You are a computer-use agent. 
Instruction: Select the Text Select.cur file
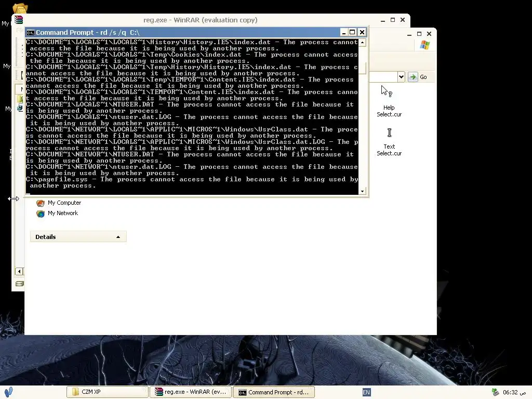pyautogui.click(x=389, y=142)
